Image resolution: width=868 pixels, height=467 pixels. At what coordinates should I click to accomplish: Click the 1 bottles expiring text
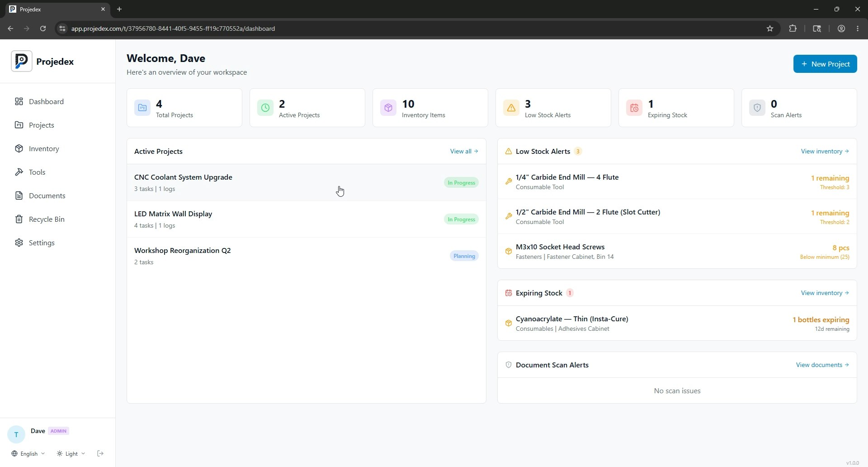click(x=821, y=319)
